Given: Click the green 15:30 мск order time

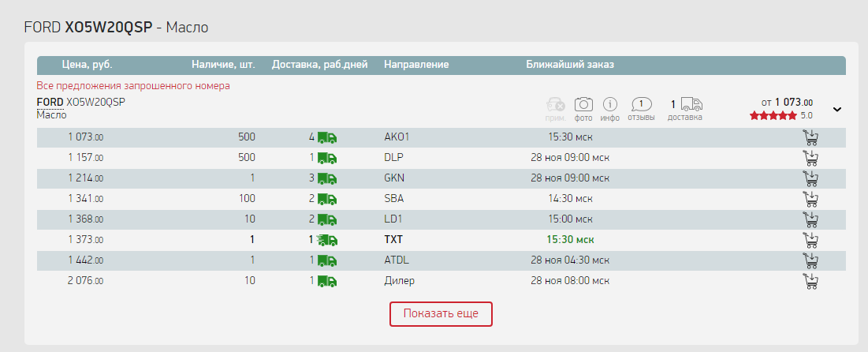Looking at the screenshot, I should (x=570, y=240).
